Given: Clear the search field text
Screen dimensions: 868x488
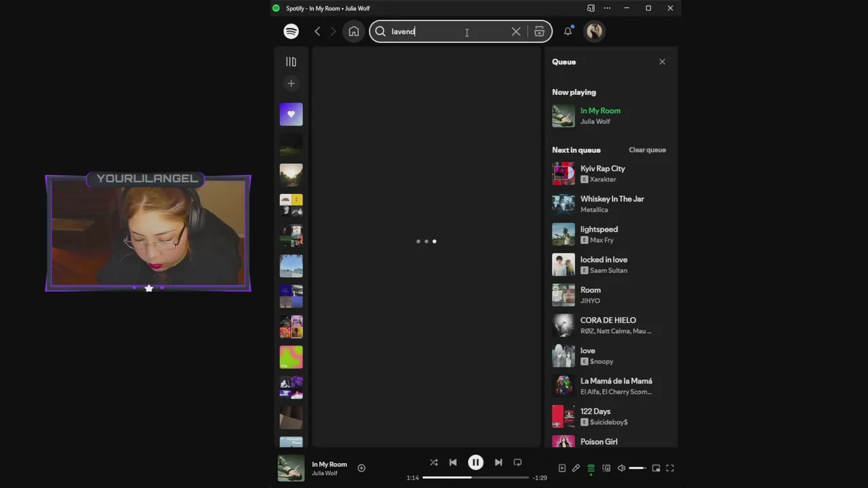Looking at the screenshot, I should [516, 31].
